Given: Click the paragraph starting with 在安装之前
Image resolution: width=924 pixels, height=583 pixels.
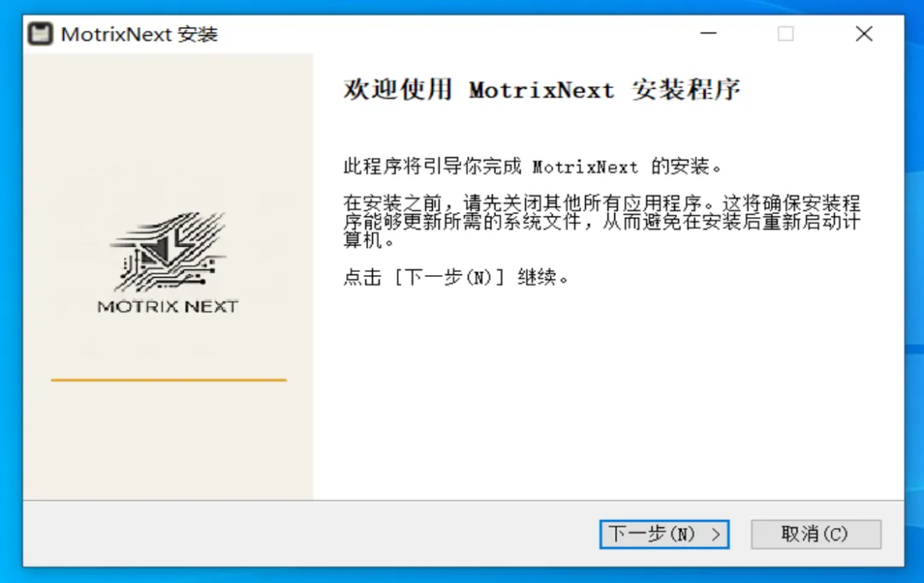Looking at the screenshot, I should (601, 221).
